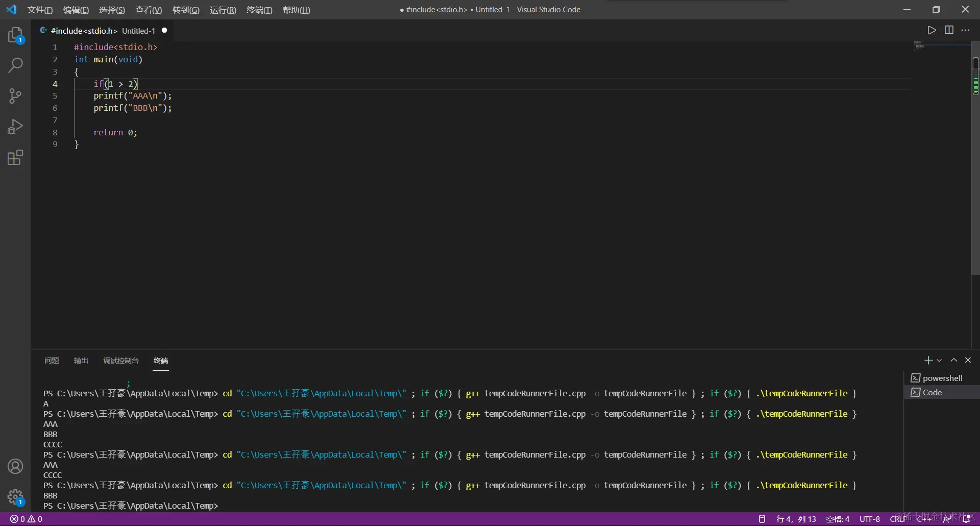Switch to the 问题 panel tab
This screenshot has width=980, height=526.
point(52,361)
